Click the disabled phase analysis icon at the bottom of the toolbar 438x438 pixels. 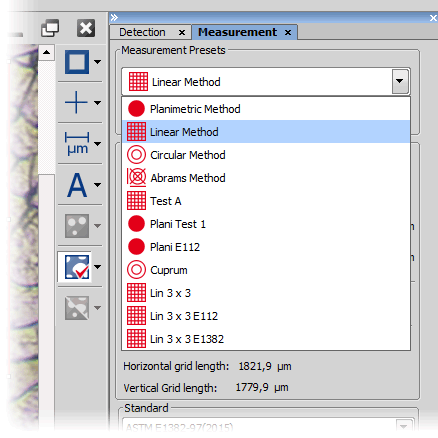tap(77, 308)
